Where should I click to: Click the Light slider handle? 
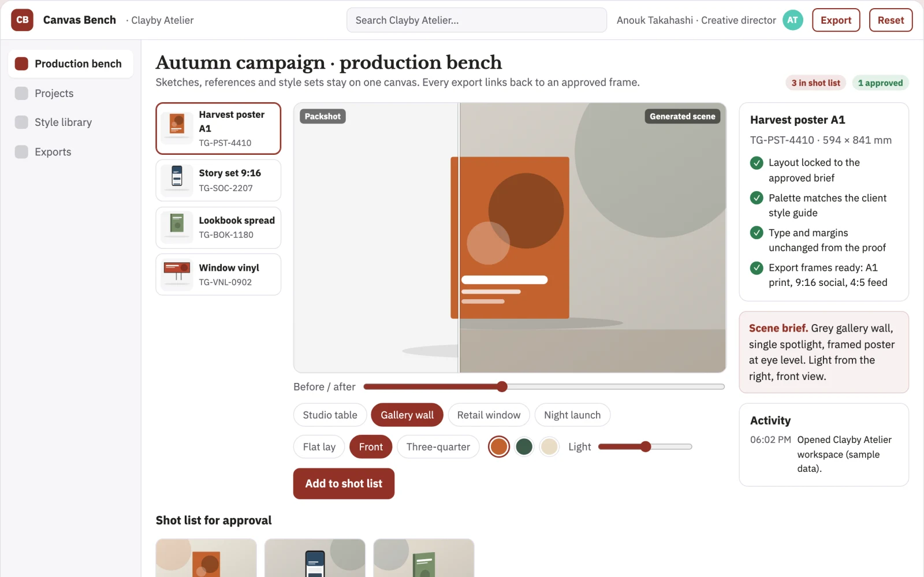coord(646,446)
